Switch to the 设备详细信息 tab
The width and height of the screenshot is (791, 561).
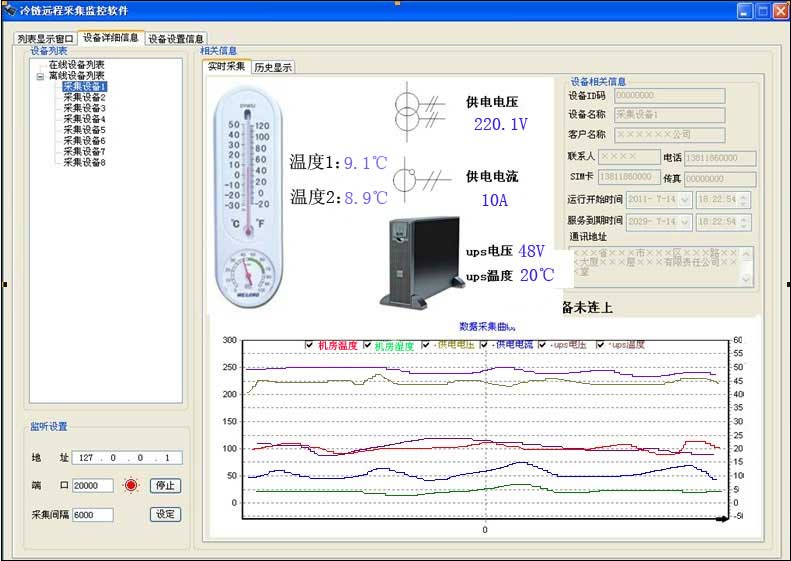110,37
